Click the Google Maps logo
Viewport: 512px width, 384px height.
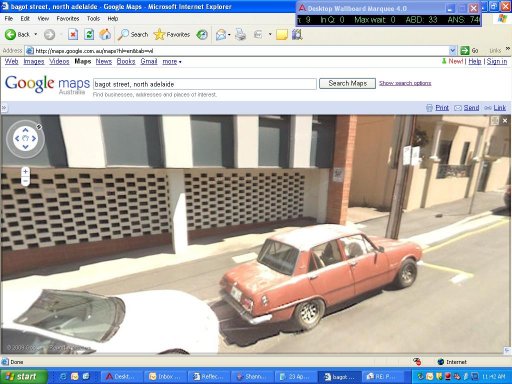[47, 84]
